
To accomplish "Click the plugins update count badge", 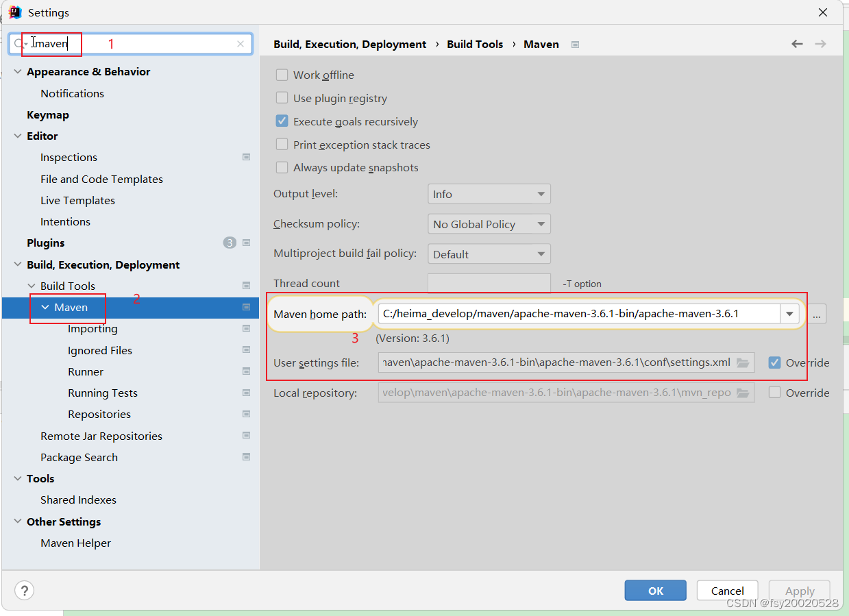I will [x=230, y=243].
